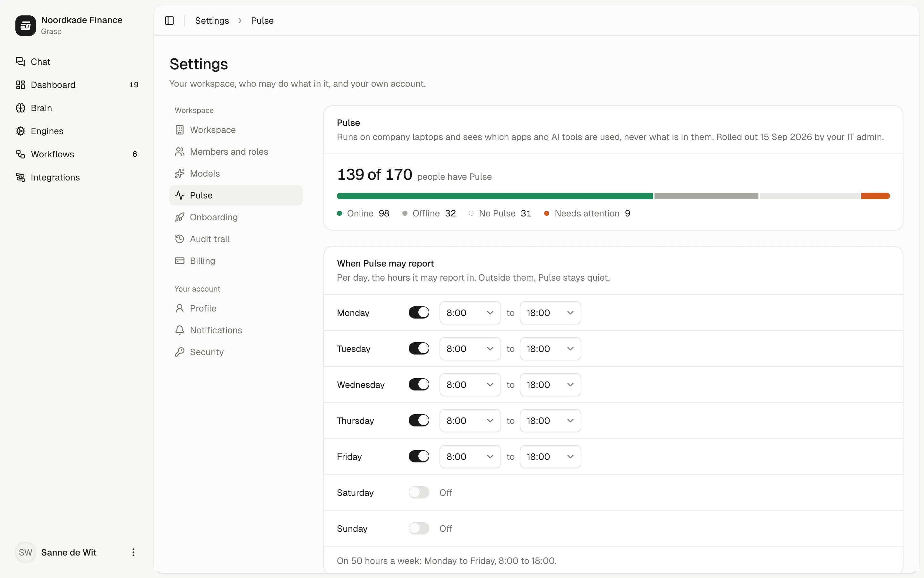
Task: Disable the Thursday reporting switch
Action: click(419, 421)
